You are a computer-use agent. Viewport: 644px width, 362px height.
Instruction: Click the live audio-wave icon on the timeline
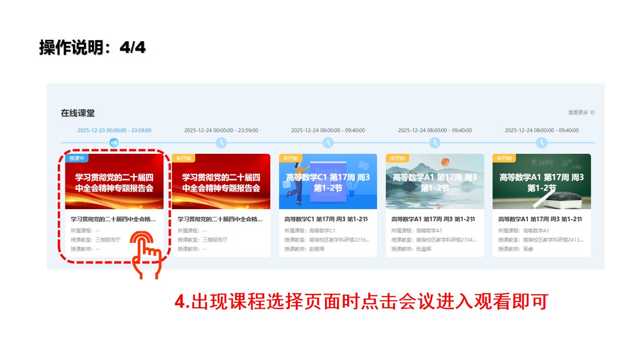(114, 143)
